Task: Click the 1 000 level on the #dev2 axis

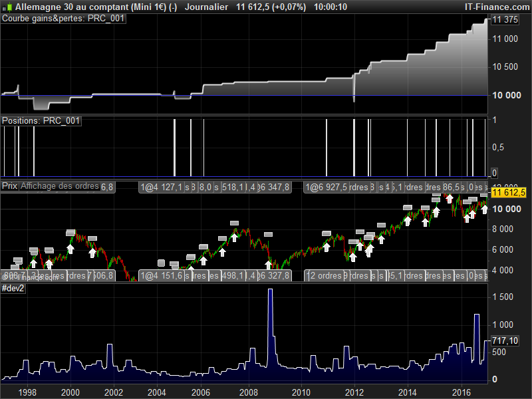Action: coord(503,325)
